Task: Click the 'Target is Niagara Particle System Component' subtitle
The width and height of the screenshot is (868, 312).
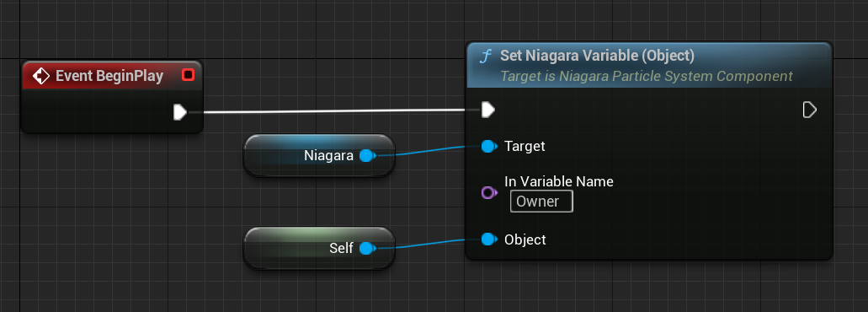Action: click(647, 76)
